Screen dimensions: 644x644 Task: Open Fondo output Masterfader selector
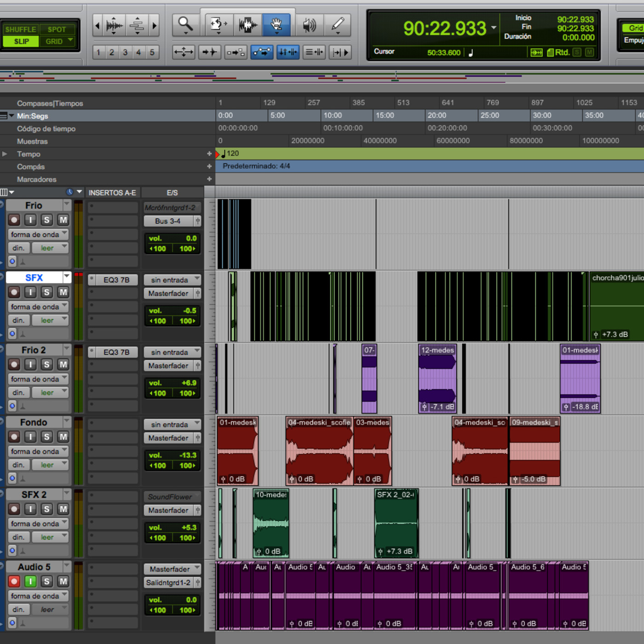point(169,438)
